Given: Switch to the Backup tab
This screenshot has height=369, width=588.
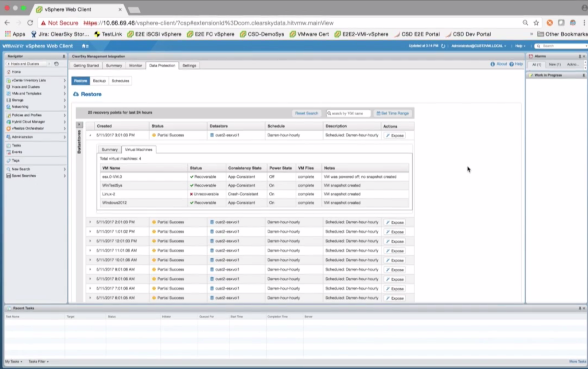Looking at the screenshot, I should tap(99, 81).
